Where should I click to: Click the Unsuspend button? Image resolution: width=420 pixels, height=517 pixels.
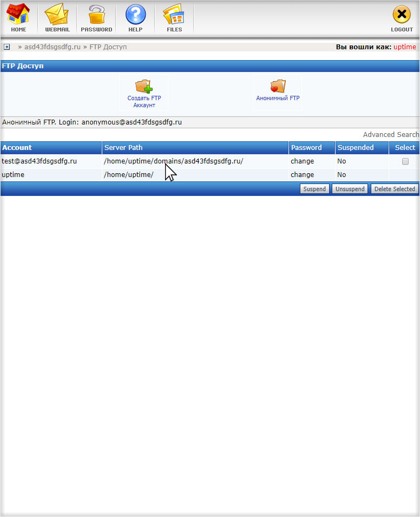(350, 189)
